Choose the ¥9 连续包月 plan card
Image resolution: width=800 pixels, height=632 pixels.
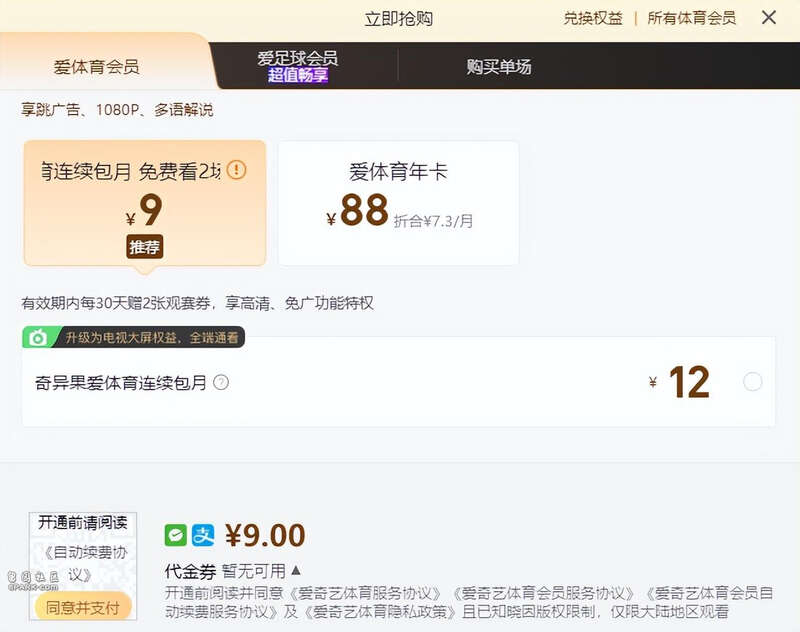145,203
